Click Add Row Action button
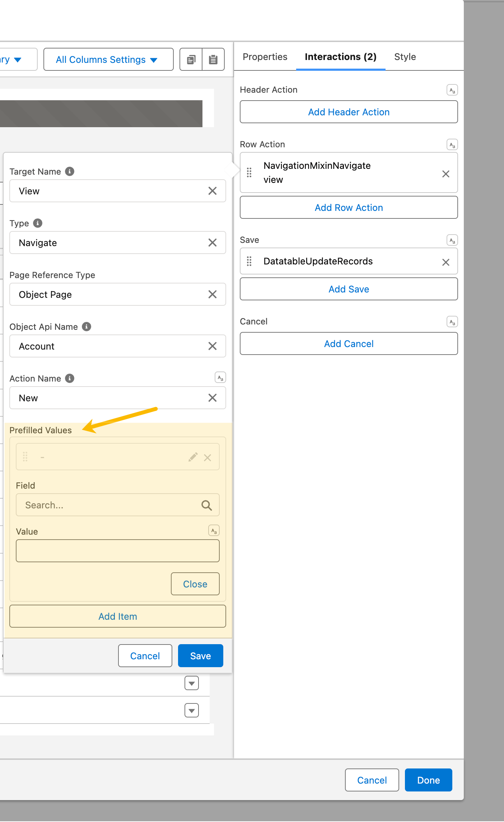Image resolution: width=504 pixels, height=822 pixels. coord(349,208)
